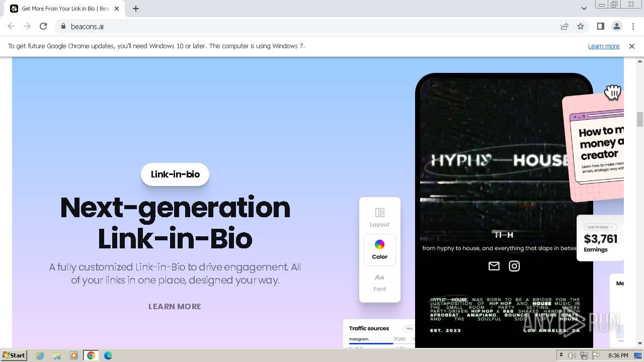Open the network tray icon
Viewport: 644px width, 362px height.
pyautogui.click(x=584, y=355)
